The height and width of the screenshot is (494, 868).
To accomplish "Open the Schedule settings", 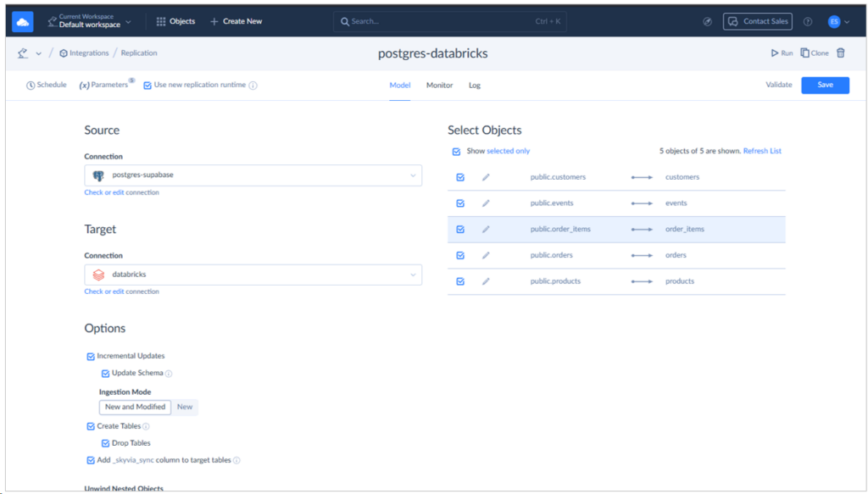I will point(47,86).
